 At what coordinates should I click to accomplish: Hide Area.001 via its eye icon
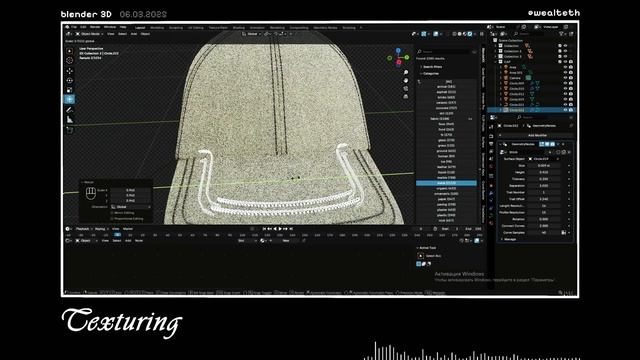[565, 72]
